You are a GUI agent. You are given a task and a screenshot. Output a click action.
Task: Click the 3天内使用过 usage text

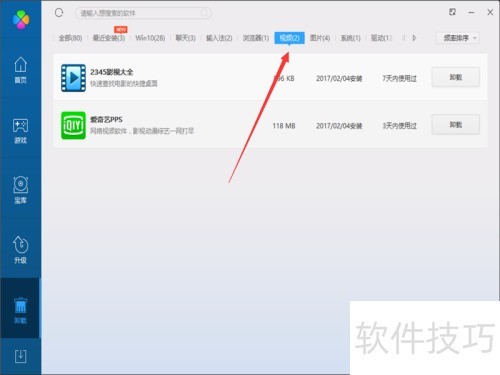[x=399, y=126]
